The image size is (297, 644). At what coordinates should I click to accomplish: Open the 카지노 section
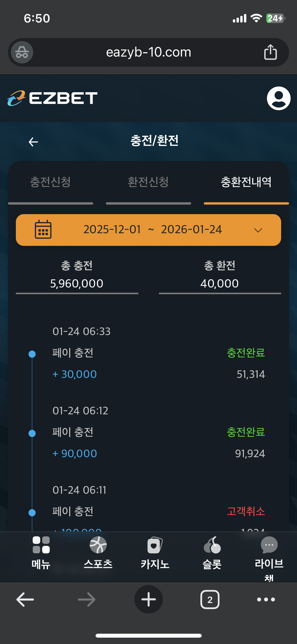(x=155, y=545)
